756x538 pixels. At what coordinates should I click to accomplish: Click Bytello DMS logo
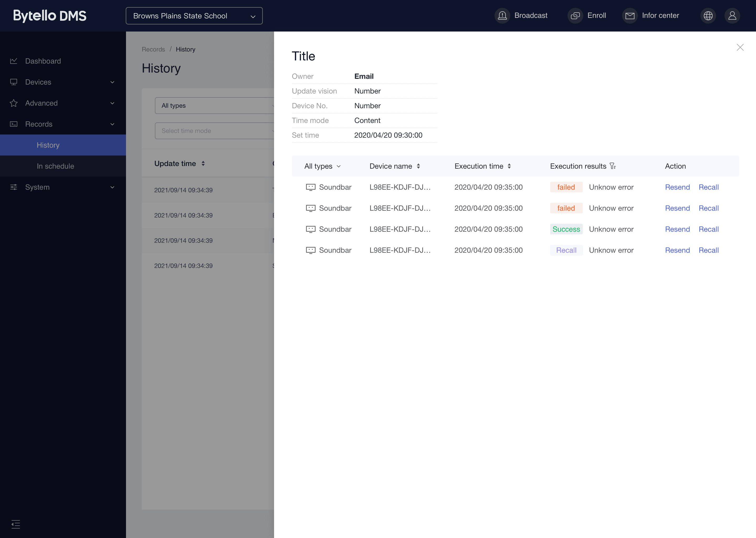click(x=50, y=15)
